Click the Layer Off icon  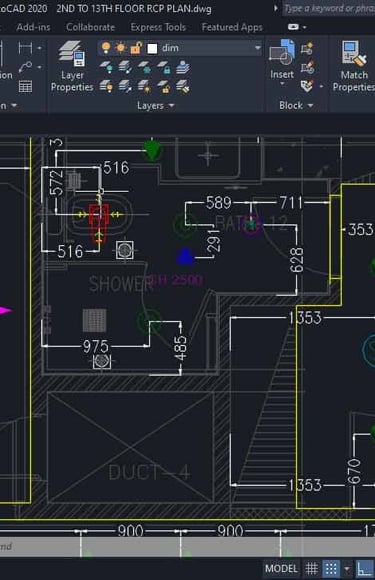106,68
